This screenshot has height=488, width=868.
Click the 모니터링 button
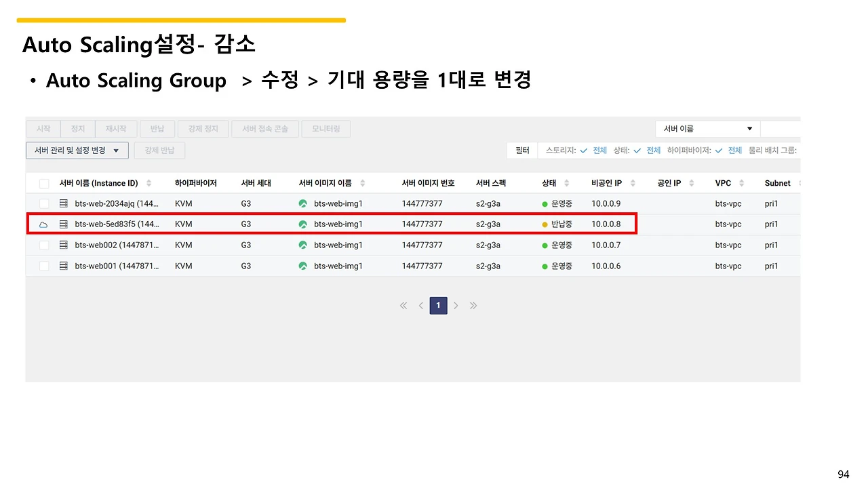tap(326, 129)
